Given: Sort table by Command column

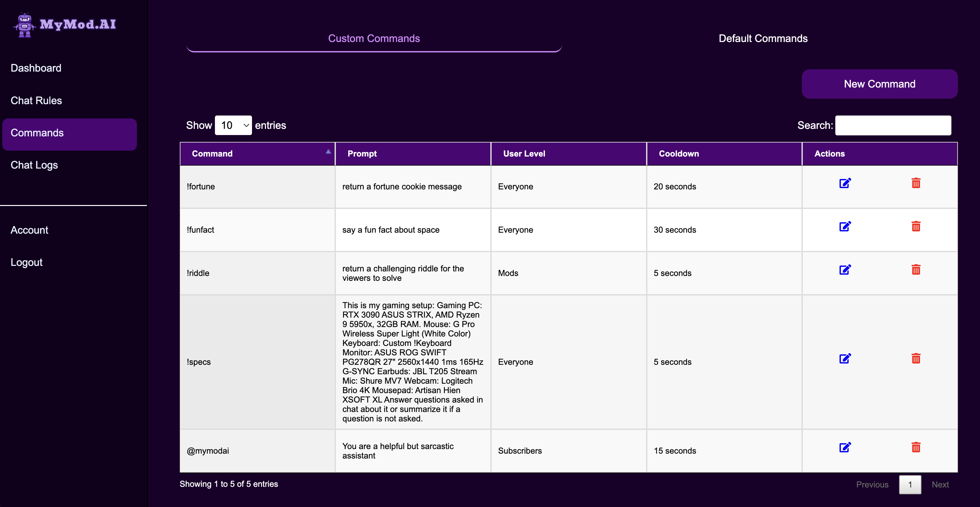Looking at the screenshot, I should click(257, 154).
